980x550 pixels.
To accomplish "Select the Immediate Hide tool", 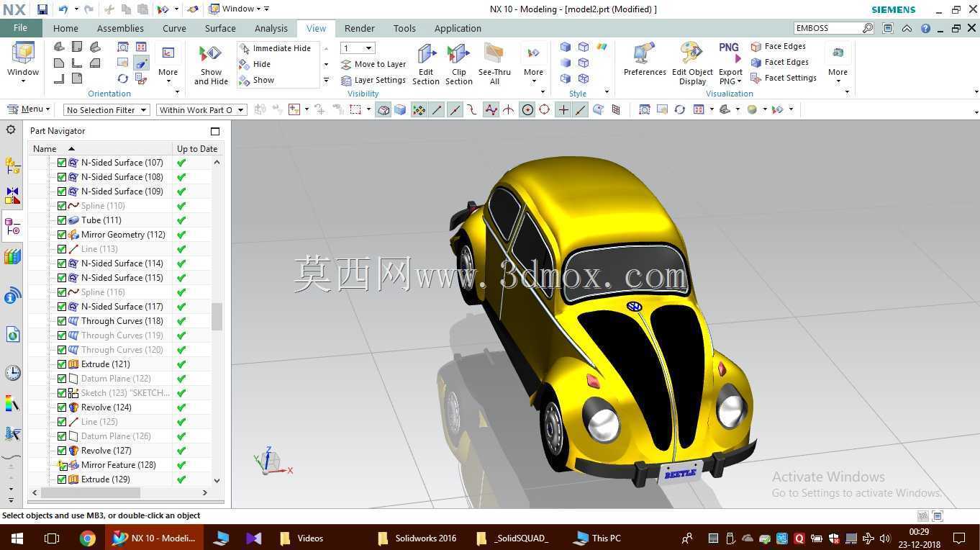I will [x=275, y=48].
